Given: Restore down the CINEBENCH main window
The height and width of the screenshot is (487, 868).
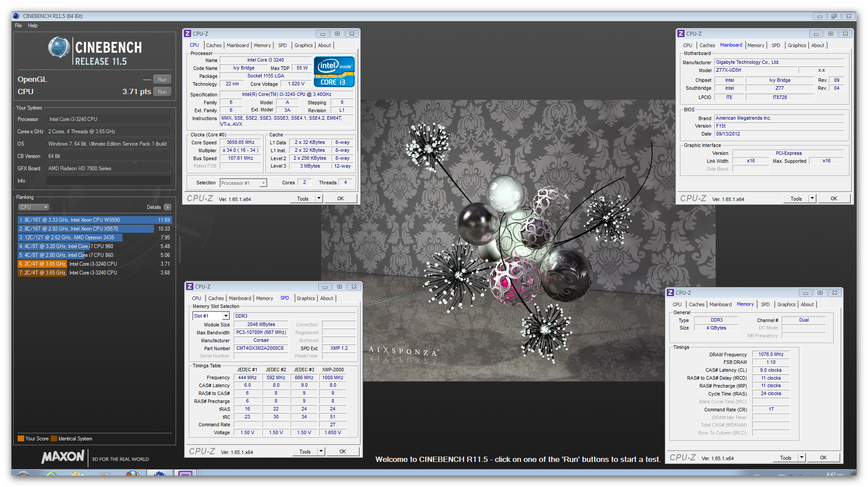Looking at the screenshot, I should pos(834,16).
